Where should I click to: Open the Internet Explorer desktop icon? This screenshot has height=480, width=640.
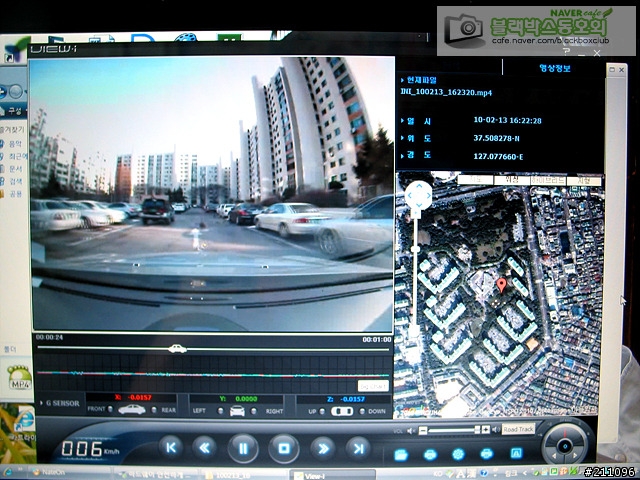pos(24,420)
